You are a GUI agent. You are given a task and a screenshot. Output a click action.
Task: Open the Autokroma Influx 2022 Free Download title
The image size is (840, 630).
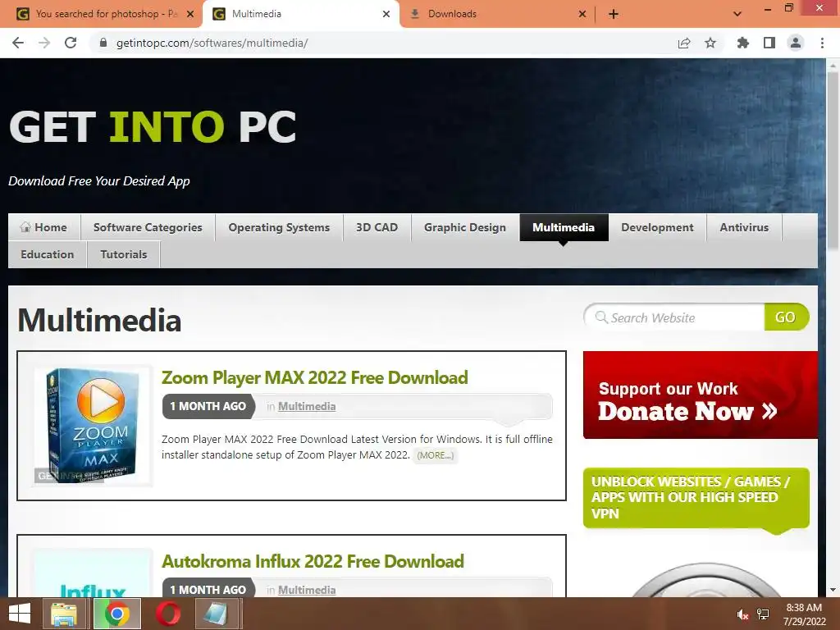point(313,561)
